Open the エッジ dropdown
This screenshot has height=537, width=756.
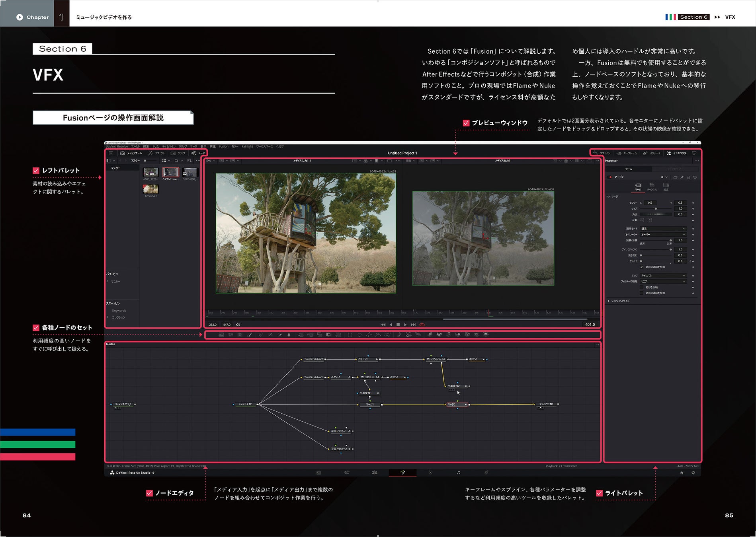tap(663, 276)
